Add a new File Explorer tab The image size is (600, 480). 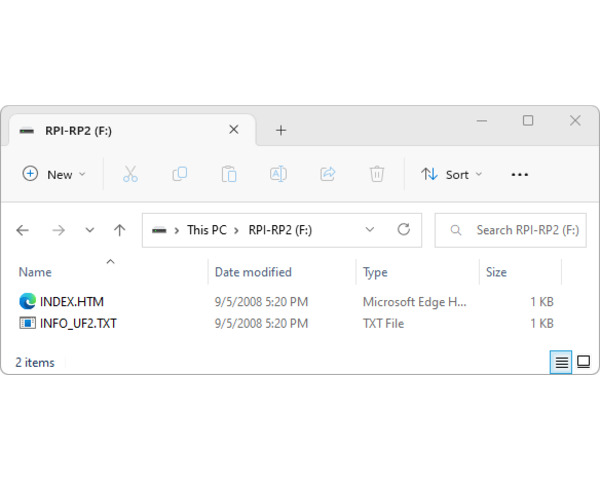(281, 130)
